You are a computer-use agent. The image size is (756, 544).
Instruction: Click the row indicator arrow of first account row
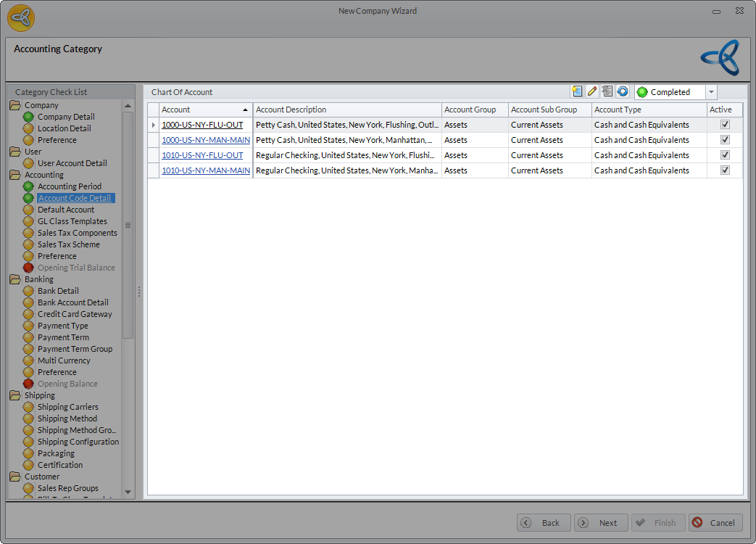[153, 125]
